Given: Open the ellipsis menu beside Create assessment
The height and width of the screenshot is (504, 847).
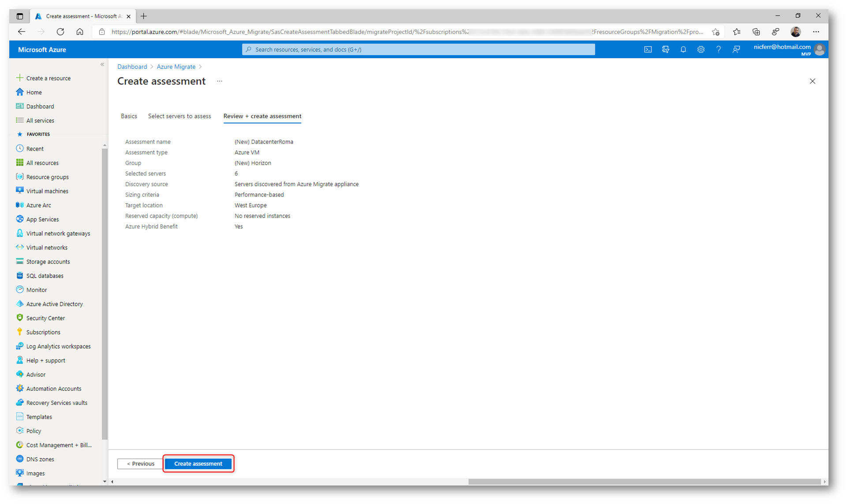Looking at the screenshot, I should (x=220, y=81).
